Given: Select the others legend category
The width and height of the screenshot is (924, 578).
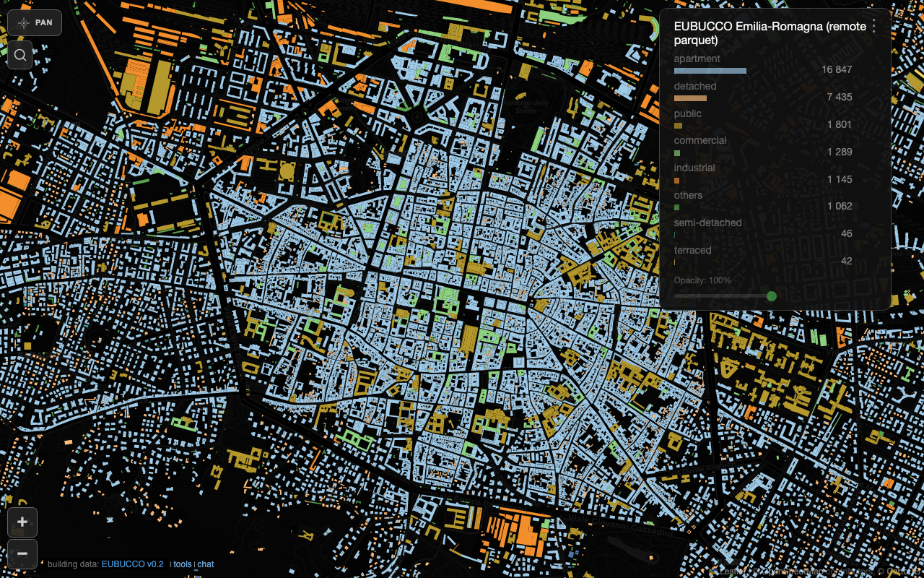Looking at the screenshot, I should (x=688, y=195).
